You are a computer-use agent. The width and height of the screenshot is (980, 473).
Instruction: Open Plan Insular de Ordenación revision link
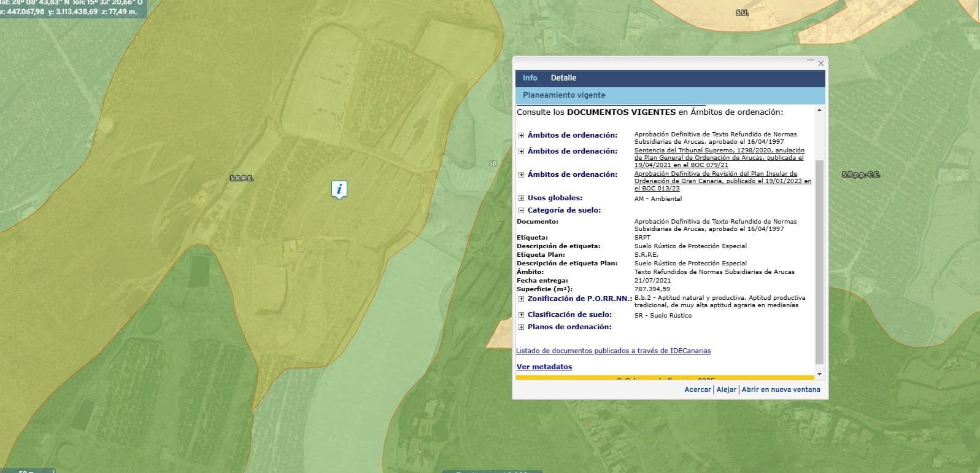pos(722,181)
